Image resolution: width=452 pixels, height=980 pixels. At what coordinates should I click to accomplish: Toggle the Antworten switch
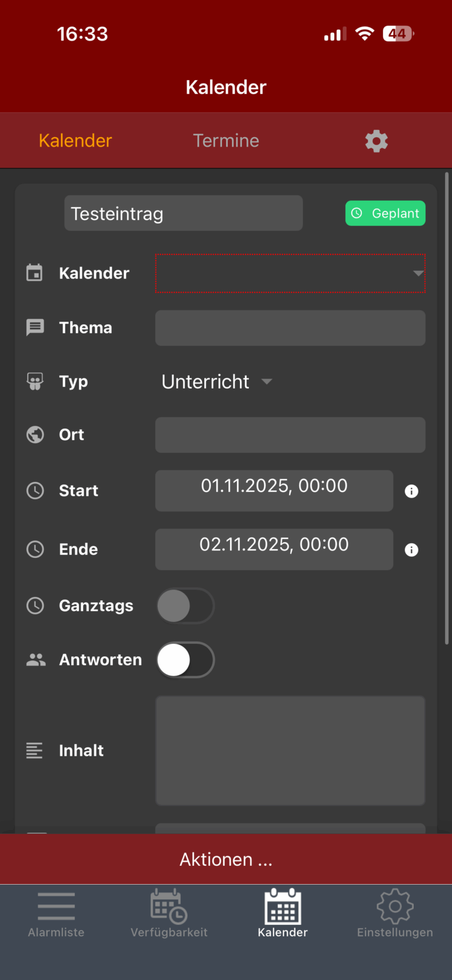(x=185, y=660)
